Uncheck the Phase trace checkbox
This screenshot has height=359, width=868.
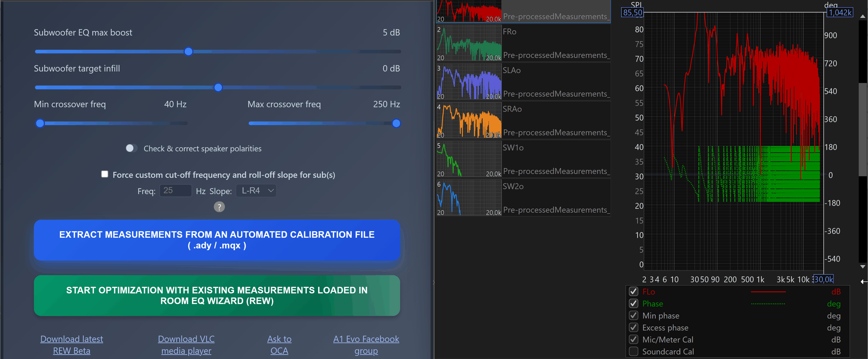tap(633, 304)
